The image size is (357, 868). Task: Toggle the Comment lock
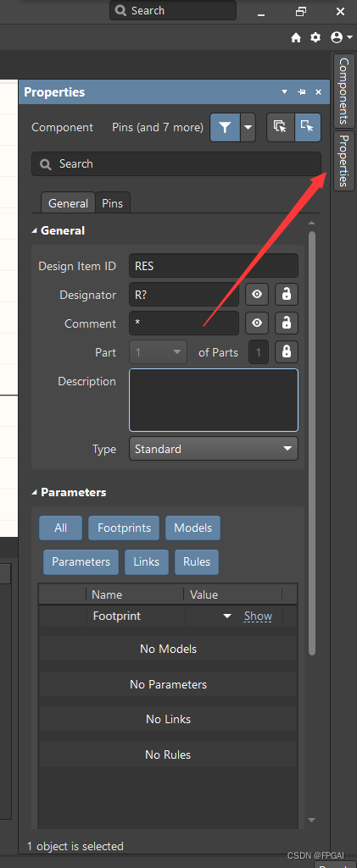[x=287, y=323]
